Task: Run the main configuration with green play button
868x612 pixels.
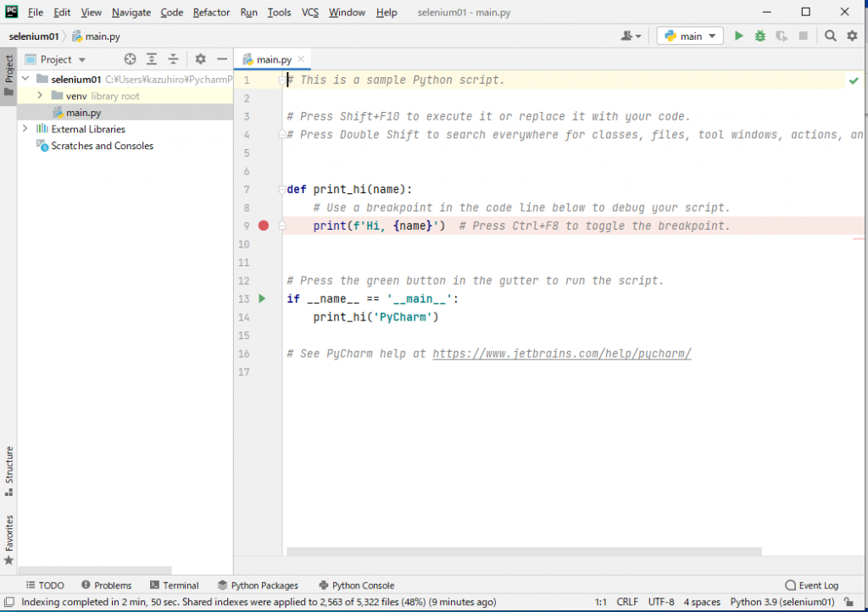Action: [739, 36]
